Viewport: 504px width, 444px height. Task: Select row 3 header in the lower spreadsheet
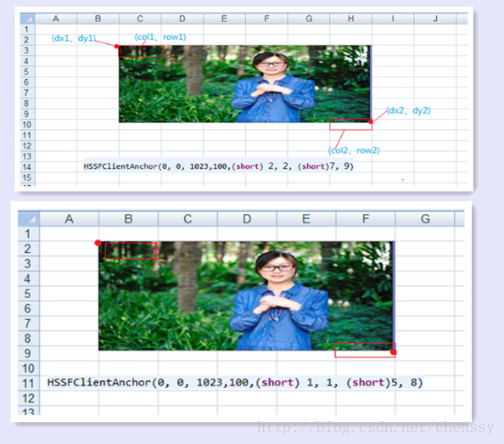pyautogui.click(x=28, y=264)
